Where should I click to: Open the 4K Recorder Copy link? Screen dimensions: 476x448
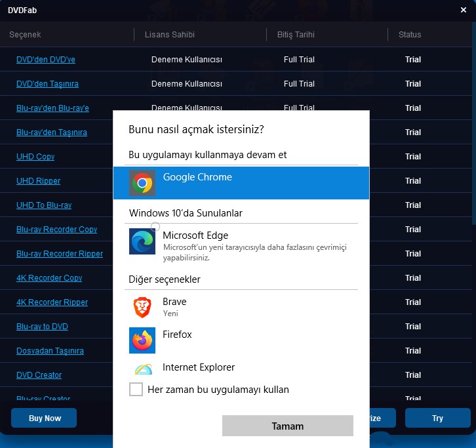[x=49, y=278]
